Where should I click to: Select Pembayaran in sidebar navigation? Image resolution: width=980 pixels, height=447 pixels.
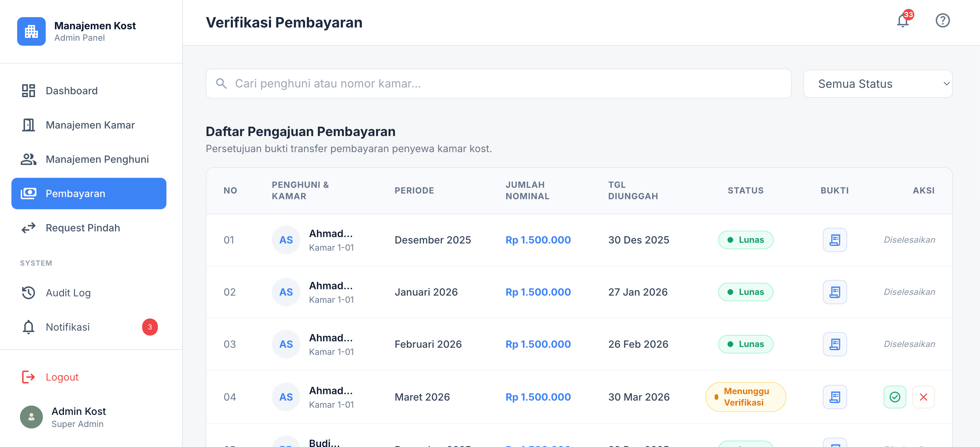89,194
